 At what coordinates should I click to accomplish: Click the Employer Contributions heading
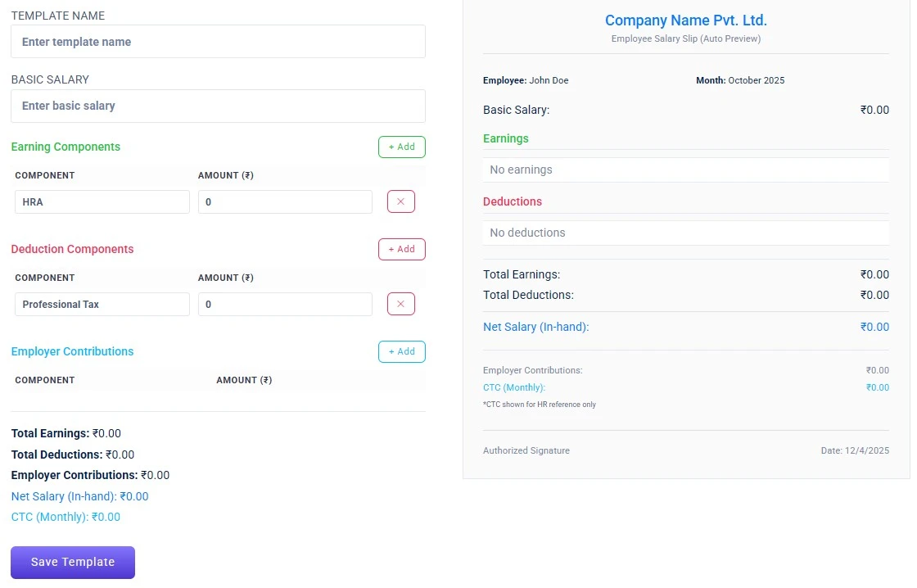pyautogui.click(x=72, y=351)
